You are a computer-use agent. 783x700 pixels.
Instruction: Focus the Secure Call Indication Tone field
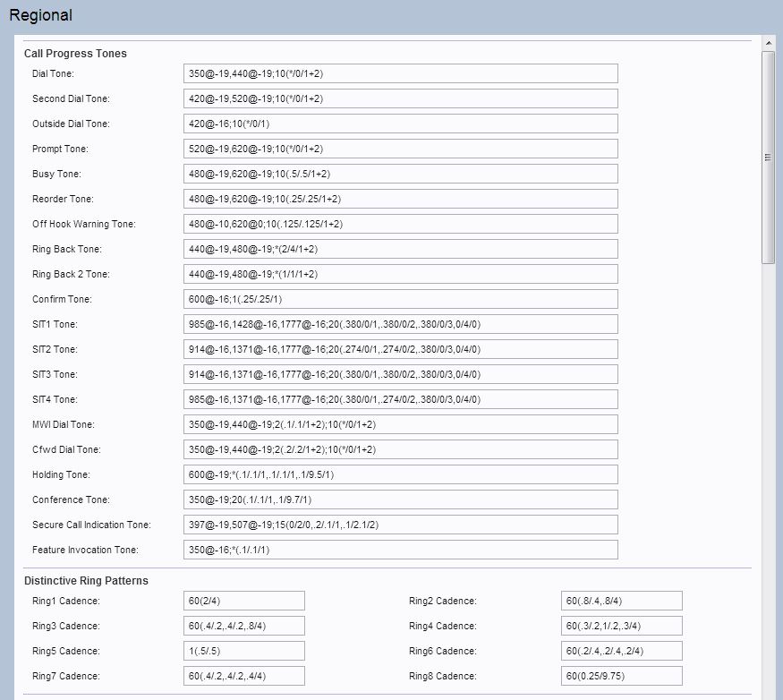(400, 525)
